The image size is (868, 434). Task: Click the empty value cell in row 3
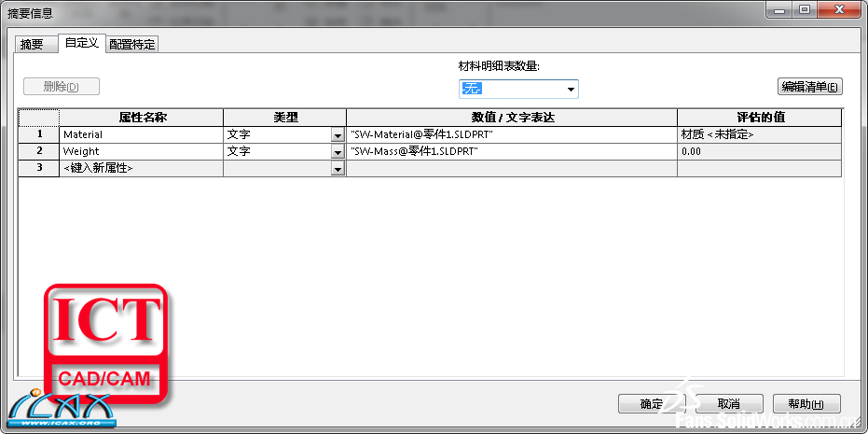[x=512, y=169]
